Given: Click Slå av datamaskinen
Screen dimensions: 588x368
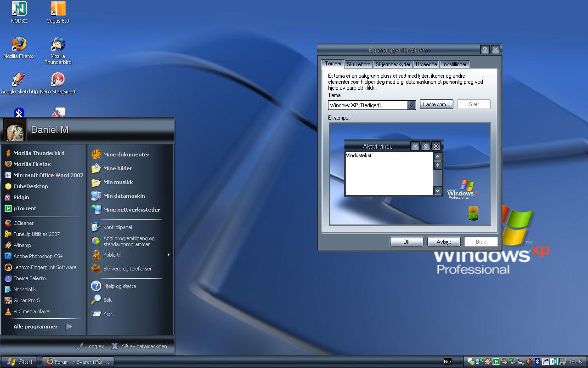Looking at the screenshot, I should pos(139,346).
